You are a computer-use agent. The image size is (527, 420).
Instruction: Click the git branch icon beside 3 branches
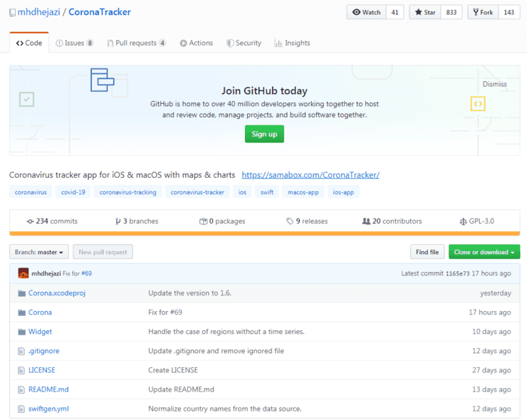pos(118,221)
